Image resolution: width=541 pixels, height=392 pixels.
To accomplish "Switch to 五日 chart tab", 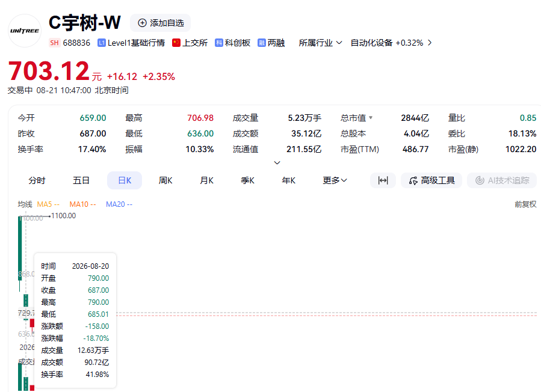I will tap(81, 180).
